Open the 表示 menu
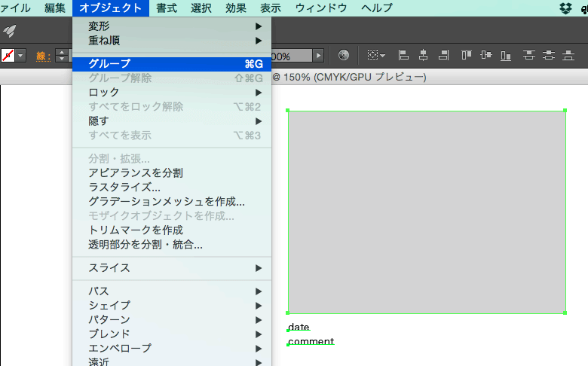This screenshot has height=366, width=588. pos(271,8)
